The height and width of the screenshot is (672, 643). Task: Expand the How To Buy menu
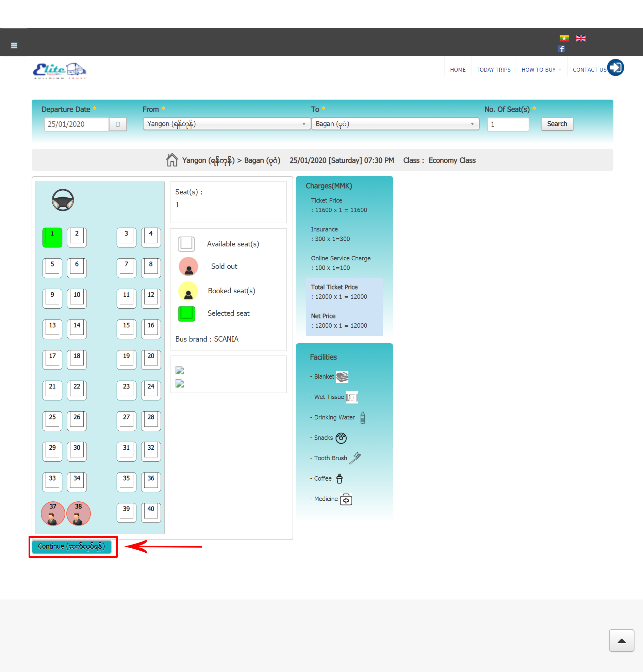click(x=541, y=70)
